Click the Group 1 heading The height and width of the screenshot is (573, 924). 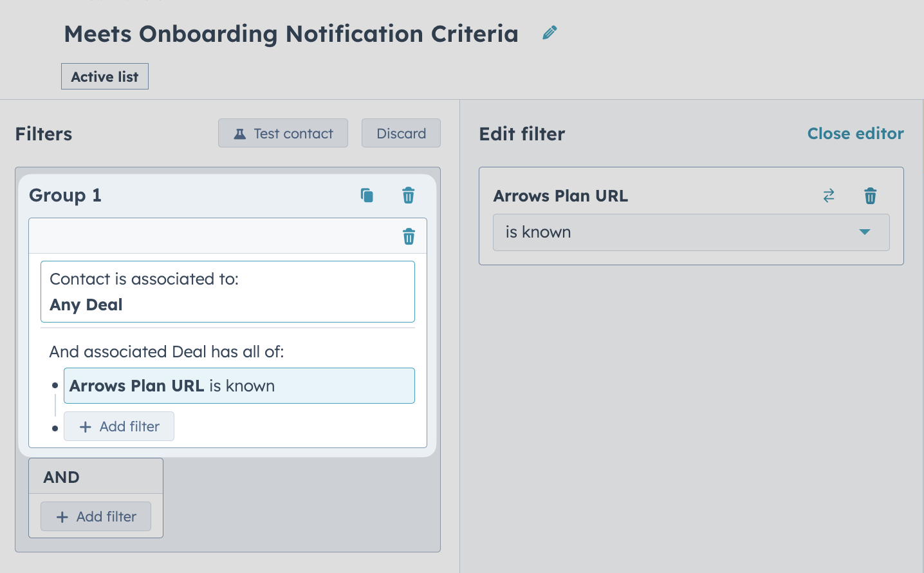(x=65, y=195)
